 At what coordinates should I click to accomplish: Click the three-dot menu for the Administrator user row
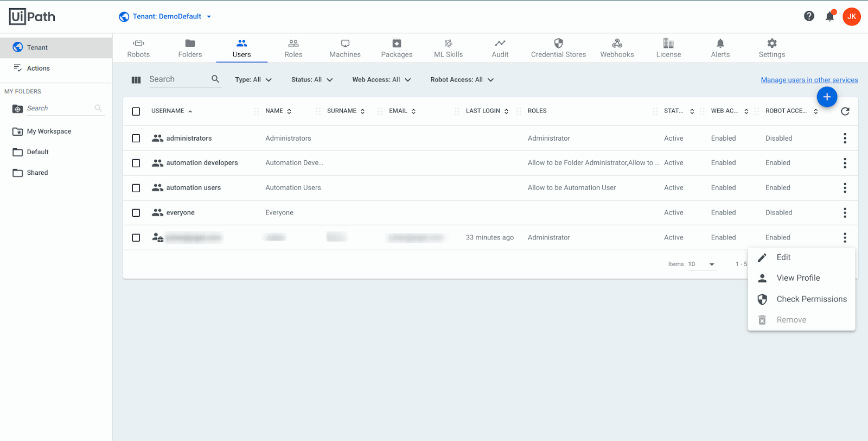(845, 237)
